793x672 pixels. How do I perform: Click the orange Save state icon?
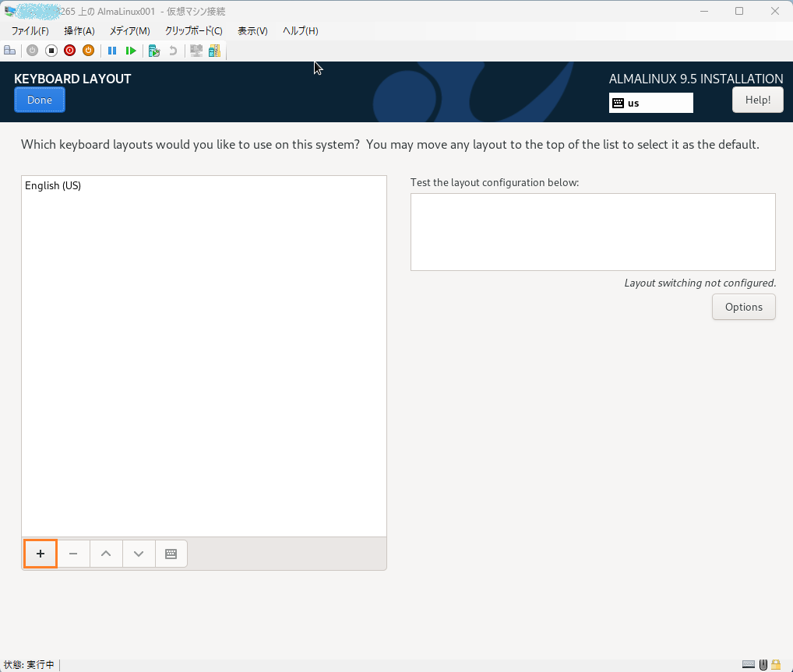click(x=89, y=51)
